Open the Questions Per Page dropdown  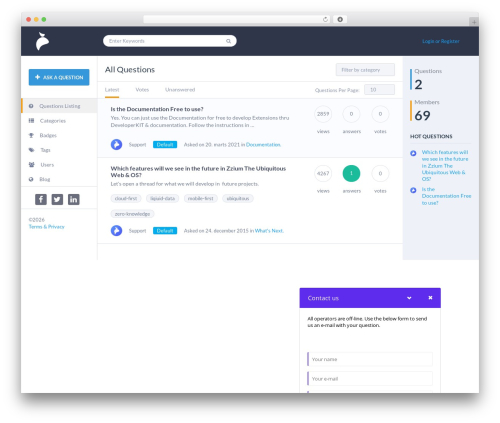pyautogui.click(x=379, y=90)
